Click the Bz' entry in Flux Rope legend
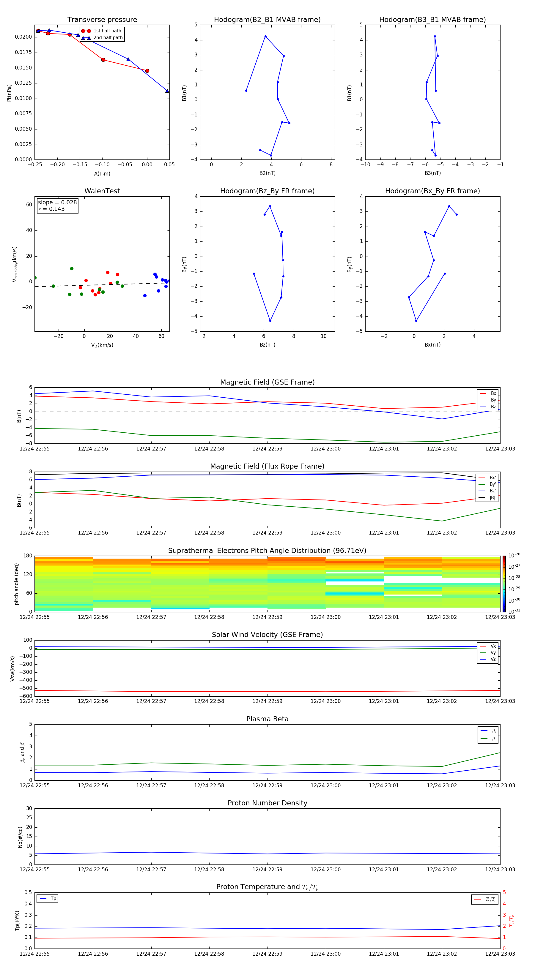This screenshot has width=535, height=980. [487, 491]
